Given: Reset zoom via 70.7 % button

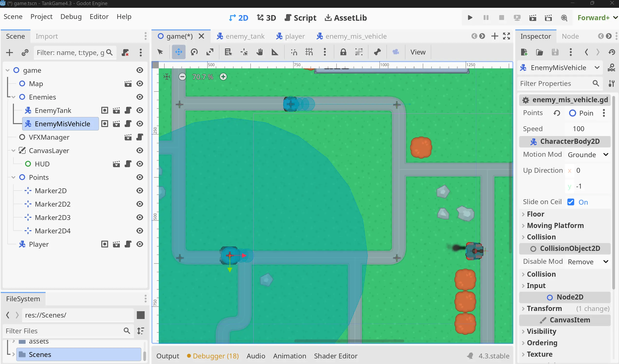Looking at the screenshot, I should 203,77.
